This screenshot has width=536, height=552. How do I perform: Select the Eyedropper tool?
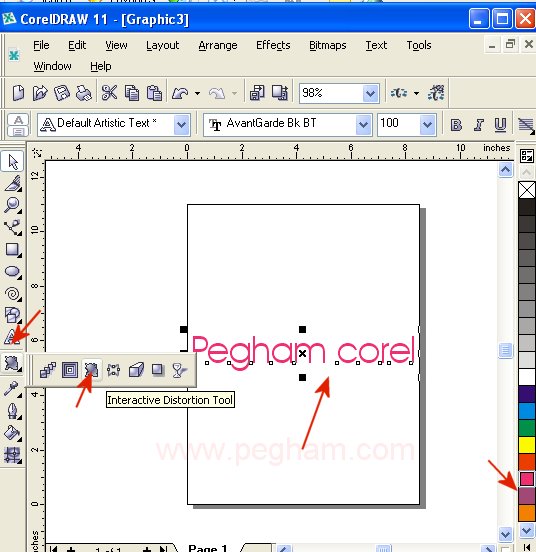point(13,388)
